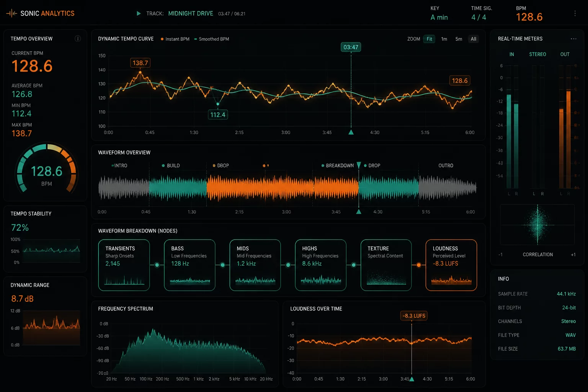Set zoom to 5m
Viewport: 588px width, 392px height.
[x=459, y=39]
